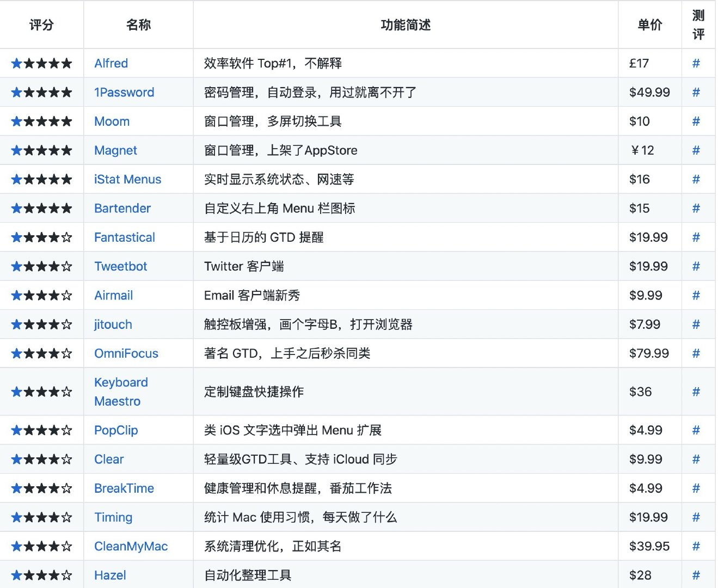This screenshot has height=588, width=718.
Task: Click the description 'Email 客户端新秀'
Action: 252,295
